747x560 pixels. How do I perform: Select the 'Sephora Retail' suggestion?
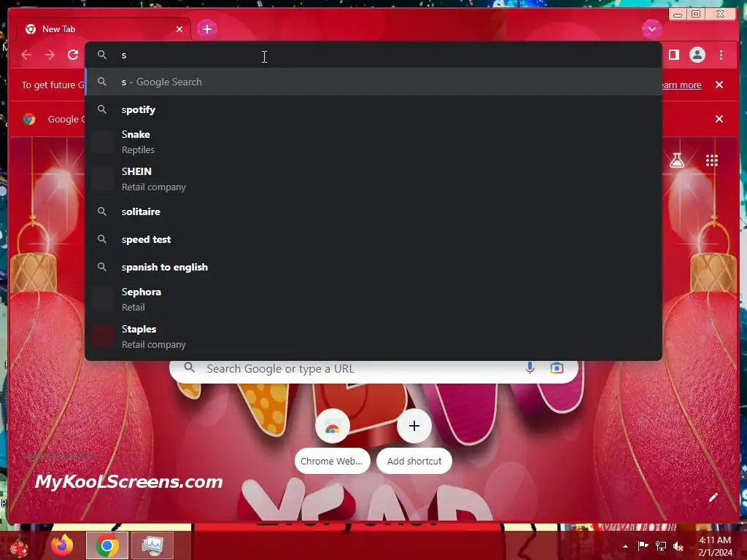(x=373, y=299)
